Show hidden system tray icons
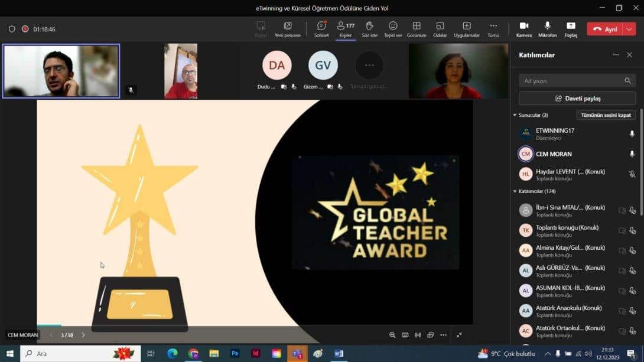 point(548,353)
